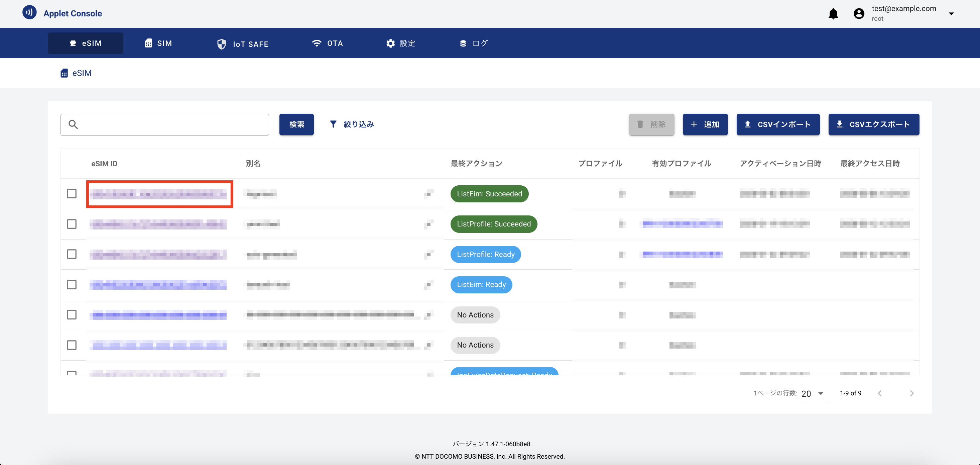Expand the account menu dropdown arrow

(951, 14)
